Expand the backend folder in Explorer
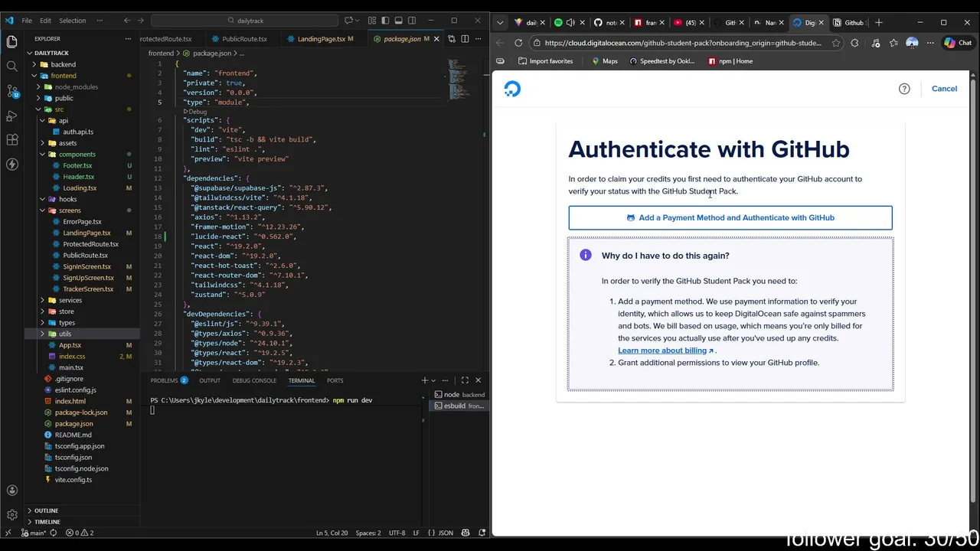This screenshot has height=551, width=980. (x=63, y=64)
